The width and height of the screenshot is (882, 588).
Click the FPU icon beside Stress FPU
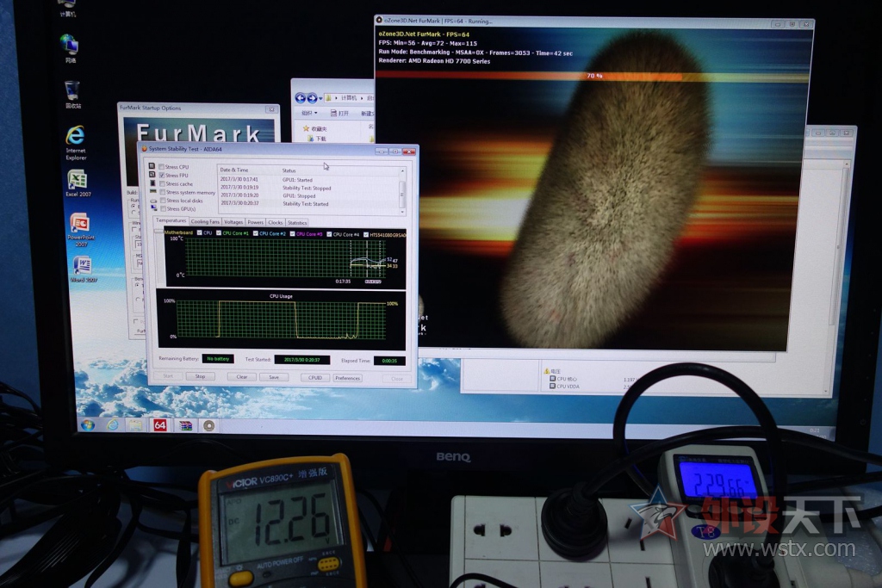click(152, 175)
